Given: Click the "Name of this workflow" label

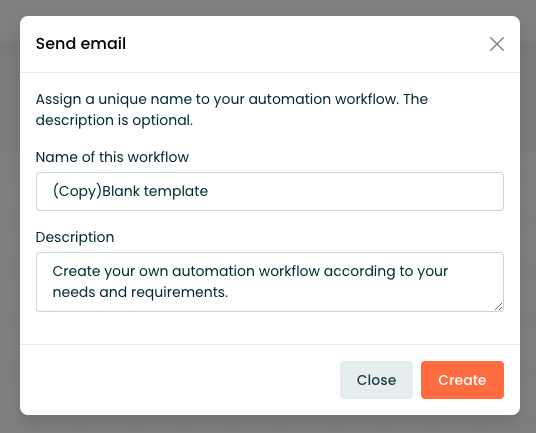Looking at the screenshot, I should click(x=112, y=157).
